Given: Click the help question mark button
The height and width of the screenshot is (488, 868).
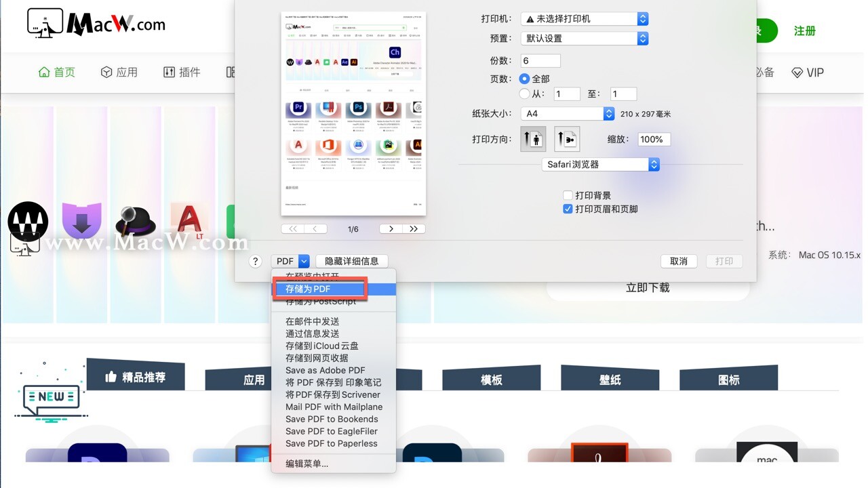Looking at the screenshot, I should (x=255, y=261).
